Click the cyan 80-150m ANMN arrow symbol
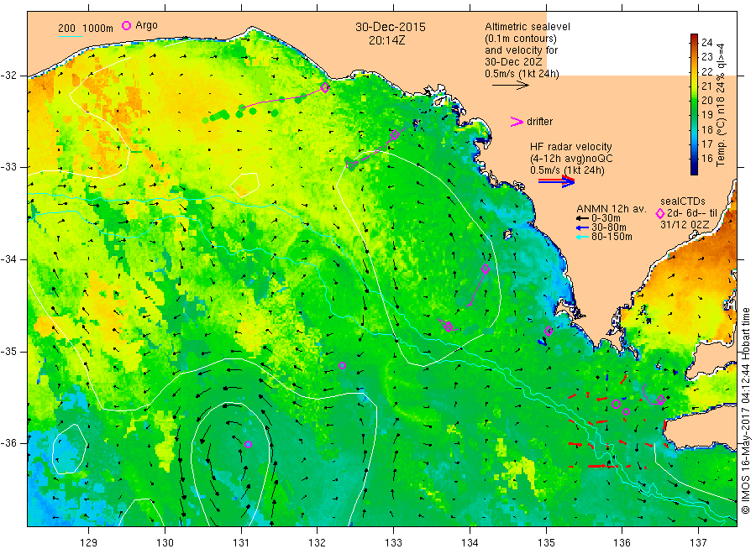The image size is (756, 554). [x=582, y=237]
